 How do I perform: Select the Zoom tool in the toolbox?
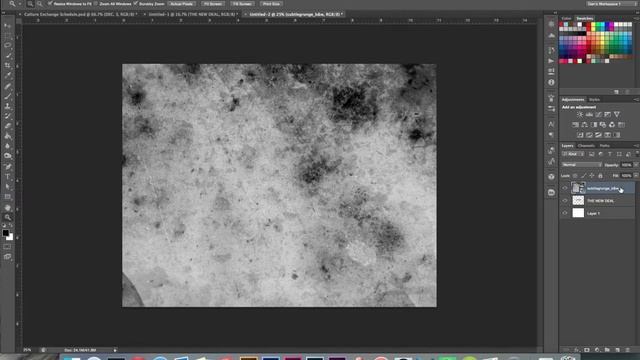[x=8, y=217]
